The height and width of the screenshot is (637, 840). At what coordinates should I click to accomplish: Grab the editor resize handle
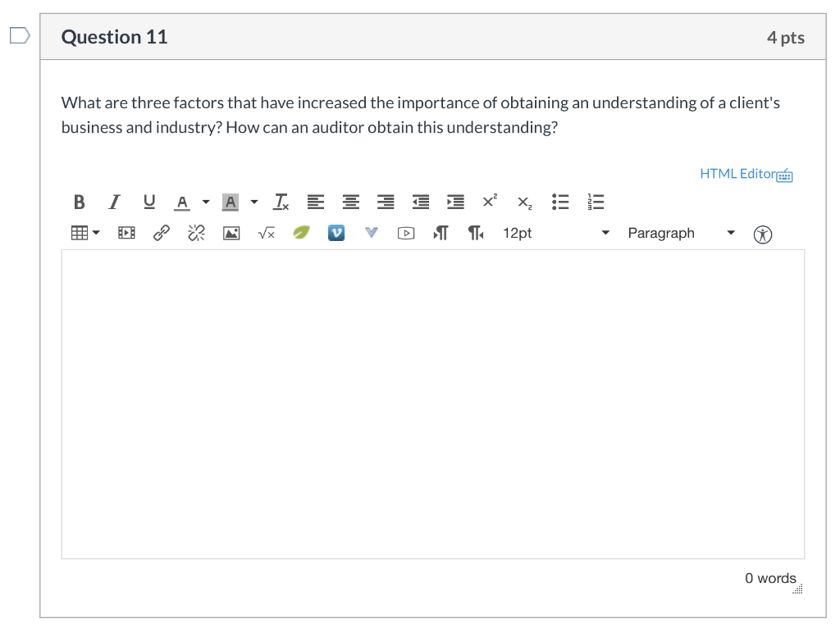click(x=797, y=589)
